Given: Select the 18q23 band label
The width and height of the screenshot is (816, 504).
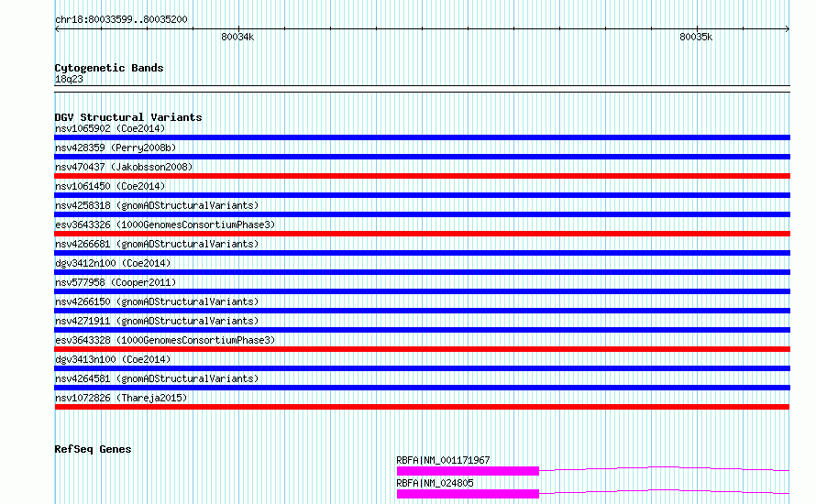Looking at the screenshot, I should tap(69, 79).
